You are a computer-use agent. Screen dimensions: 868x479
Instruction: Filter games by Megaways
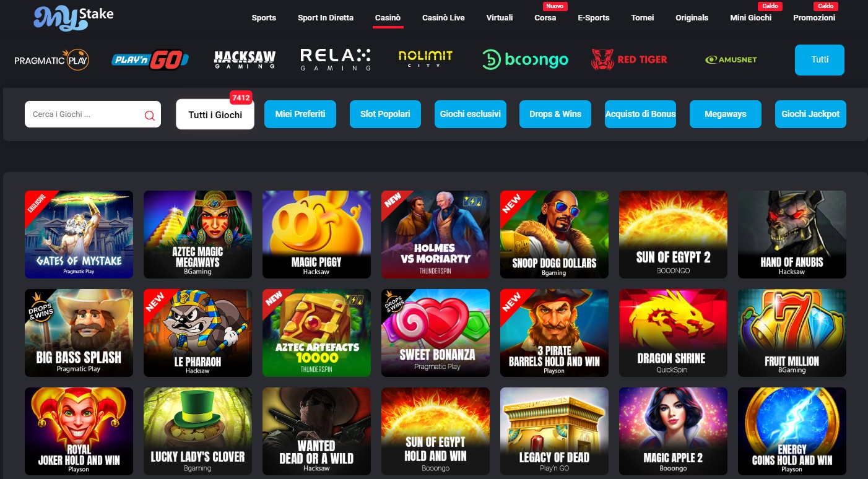click(726, 114)
